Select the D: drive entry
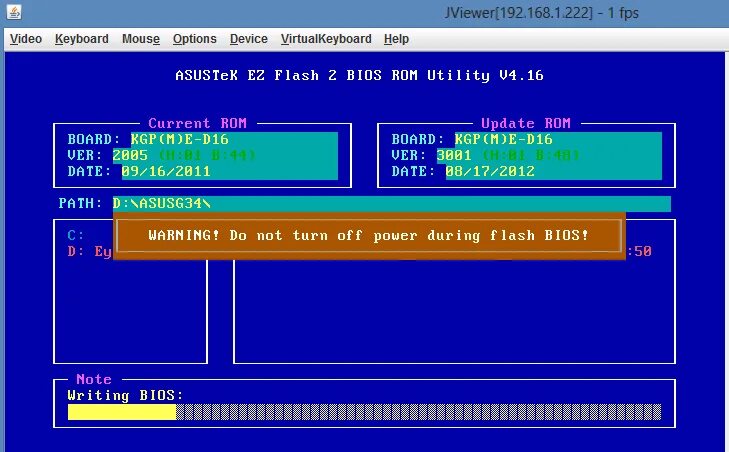This screenshot has height=452, width=729. click(89, 252)
